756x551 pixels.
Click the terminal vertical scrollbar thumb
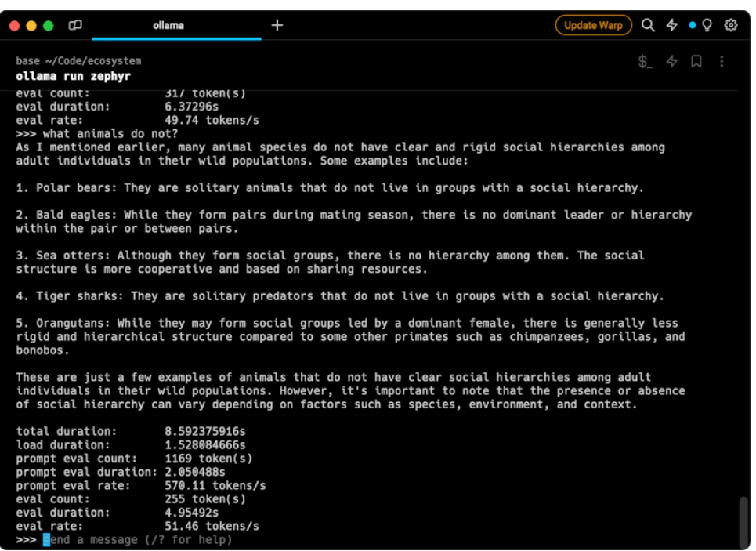744,522
